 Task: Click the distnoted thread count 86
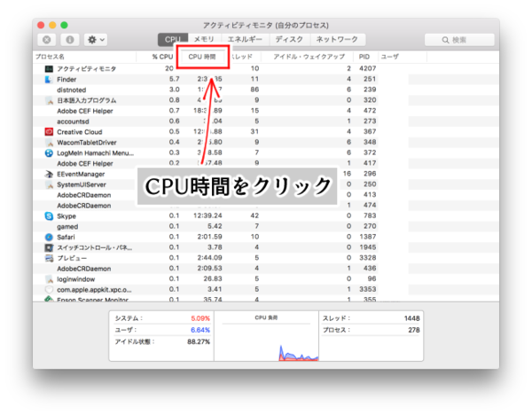point(254,90)
